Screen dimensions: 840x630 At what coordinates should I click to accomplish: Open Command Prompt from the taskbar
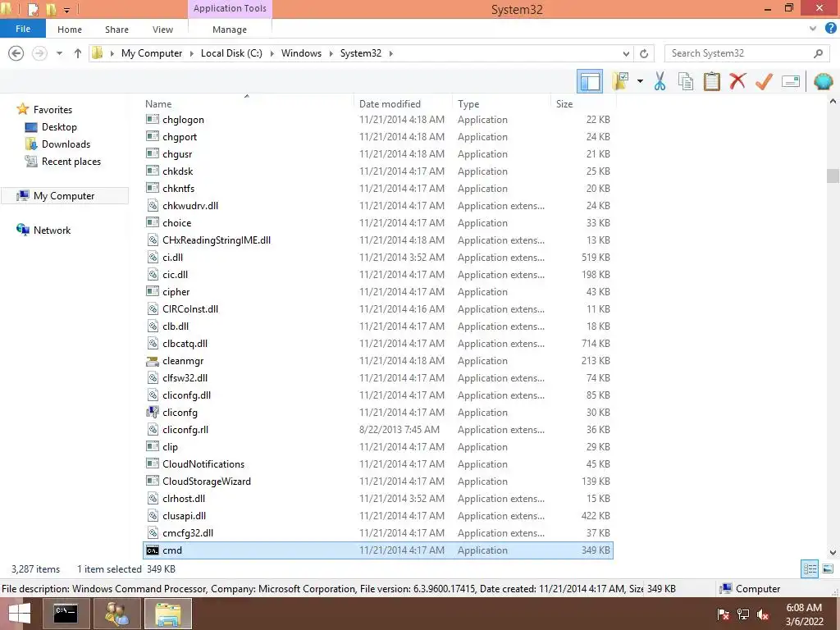(66, 614)
